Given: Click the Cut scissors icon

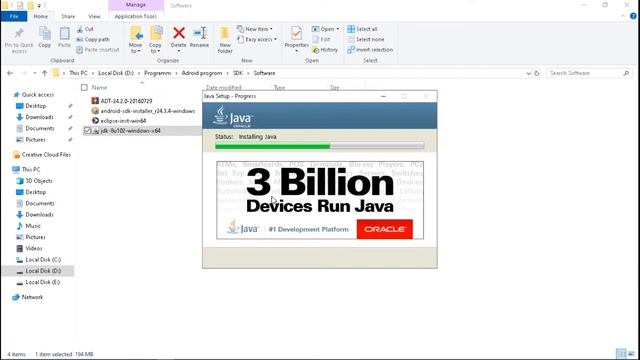Looking at the screenshot, I should 80,29.
